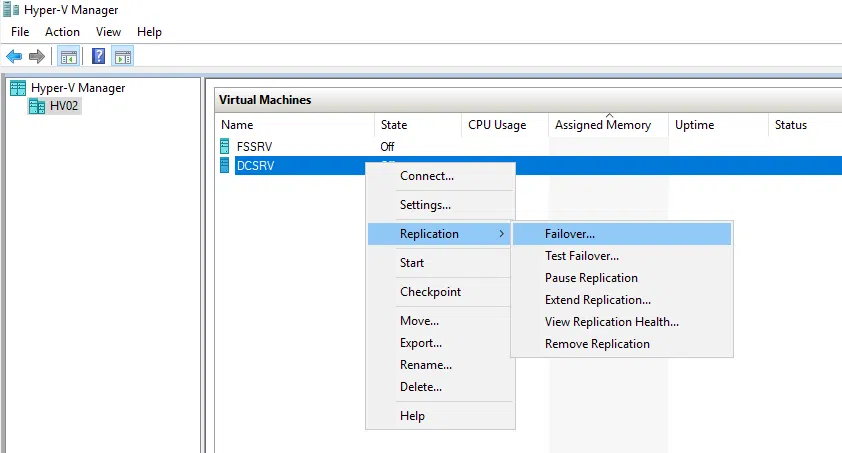Open Help via the question mark icon
842x453 pixels.
coord(99,56)
